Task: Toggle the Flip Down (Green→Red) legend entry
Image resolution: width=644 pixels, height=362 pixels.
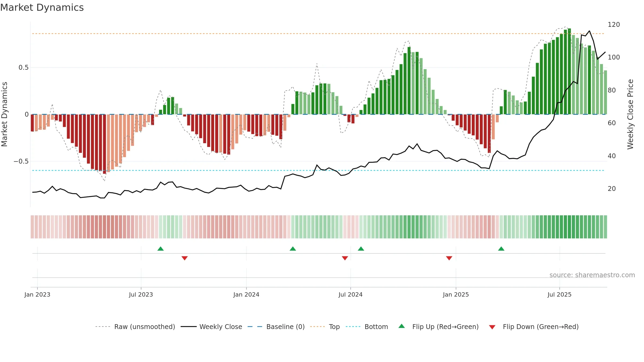Action: (533, 327)
